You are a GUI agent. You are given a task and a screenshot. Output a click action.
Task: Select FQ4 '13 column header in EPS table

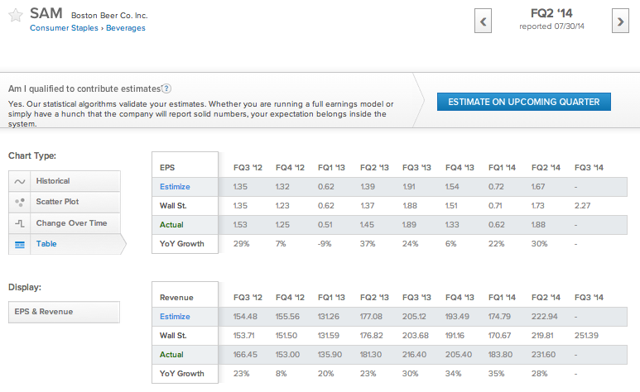click(460, 167)
